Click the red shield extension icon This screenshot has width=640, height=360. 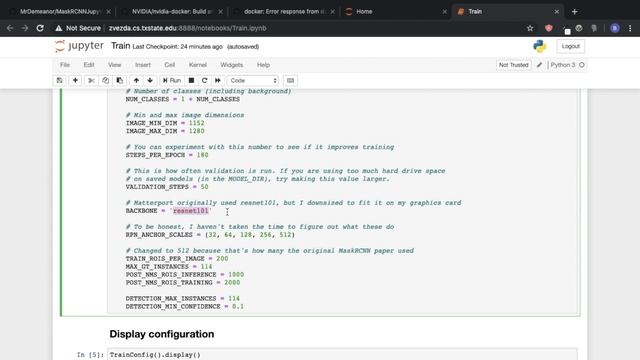pyautogui.click(x=549, y=28)
